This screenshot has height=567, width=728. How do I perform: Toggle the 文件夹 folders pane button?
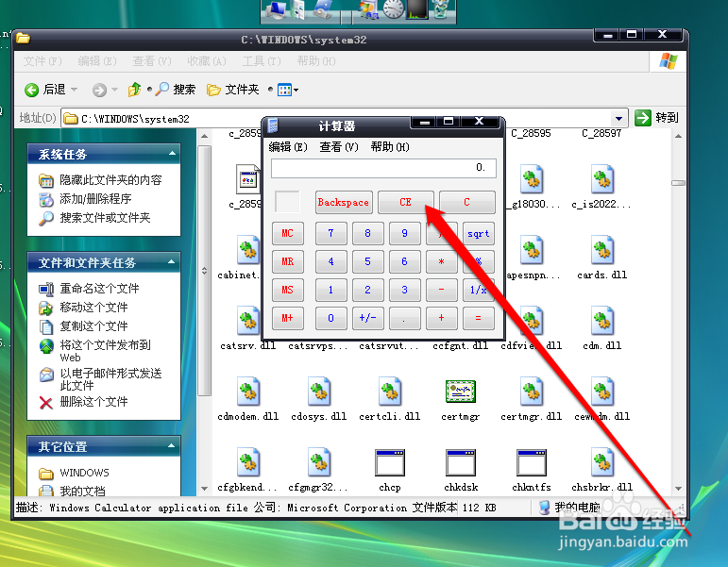click(x=232, y=90)
